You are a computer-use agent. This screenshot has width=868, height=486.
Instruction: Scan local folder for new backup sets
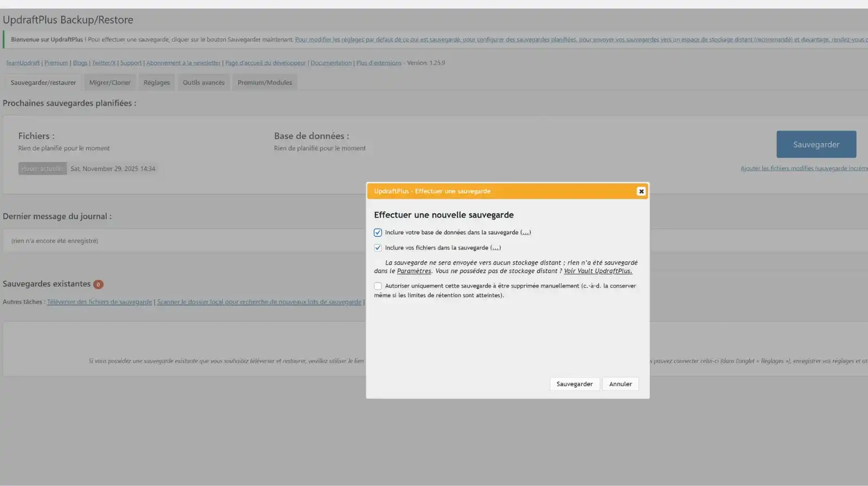[259, 302]
